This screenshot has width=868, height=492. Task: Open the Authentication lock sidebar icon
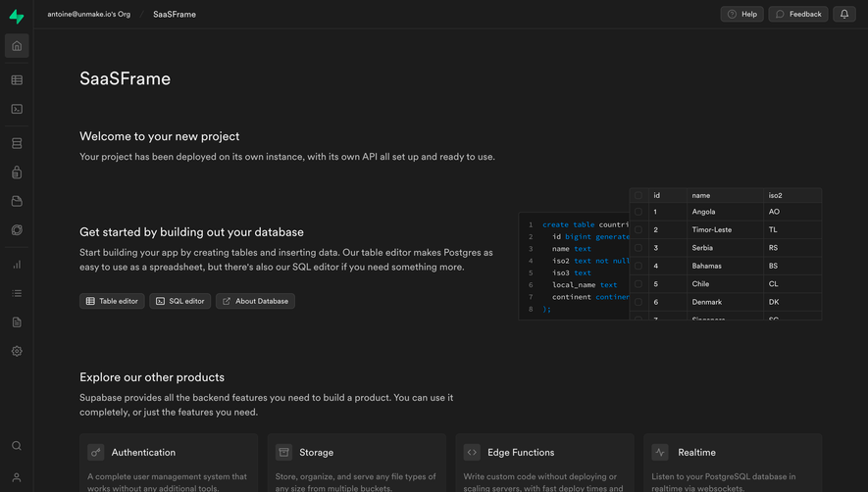point(17,172)
